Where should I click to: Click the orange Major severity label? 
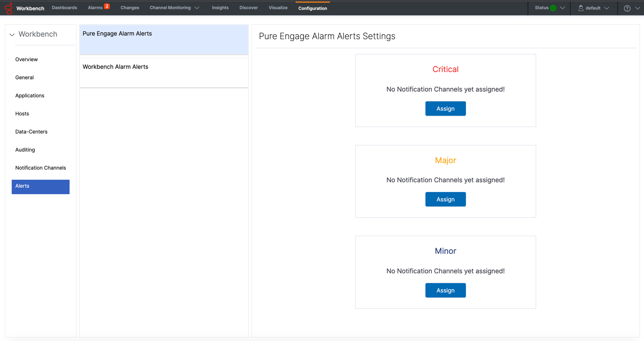click(445, 160)
